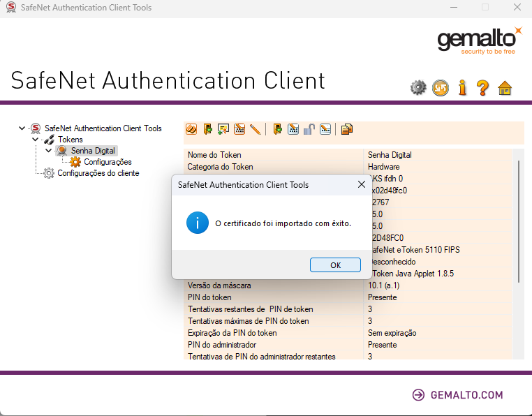
Task: Close the dialog with the X button
Action: pos(362,185)
